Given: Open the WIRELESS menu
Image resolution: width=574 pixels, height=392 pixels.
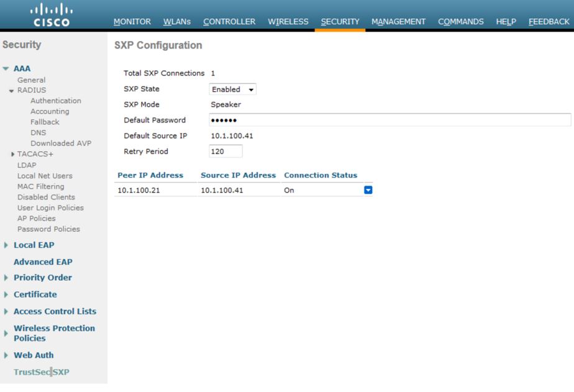Looking at the screenshot, I should pyautogui.click(x=288, y=22).
